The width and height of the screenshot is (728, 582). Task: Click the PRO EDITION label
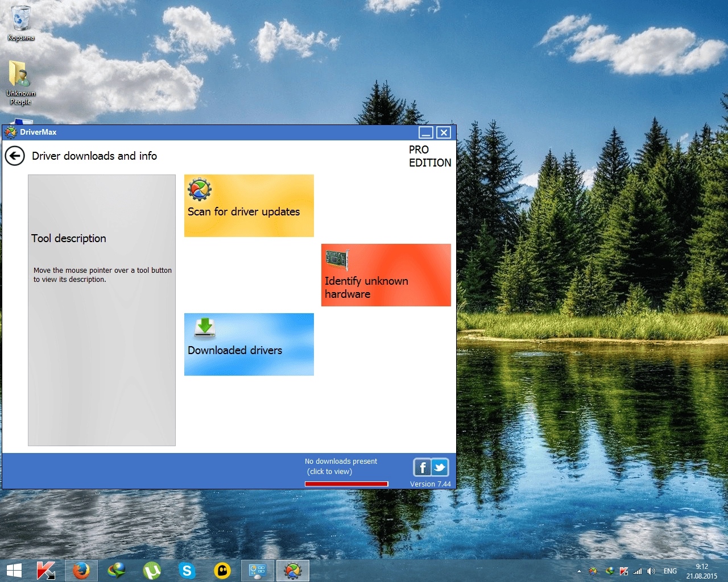tap(430, 156)
